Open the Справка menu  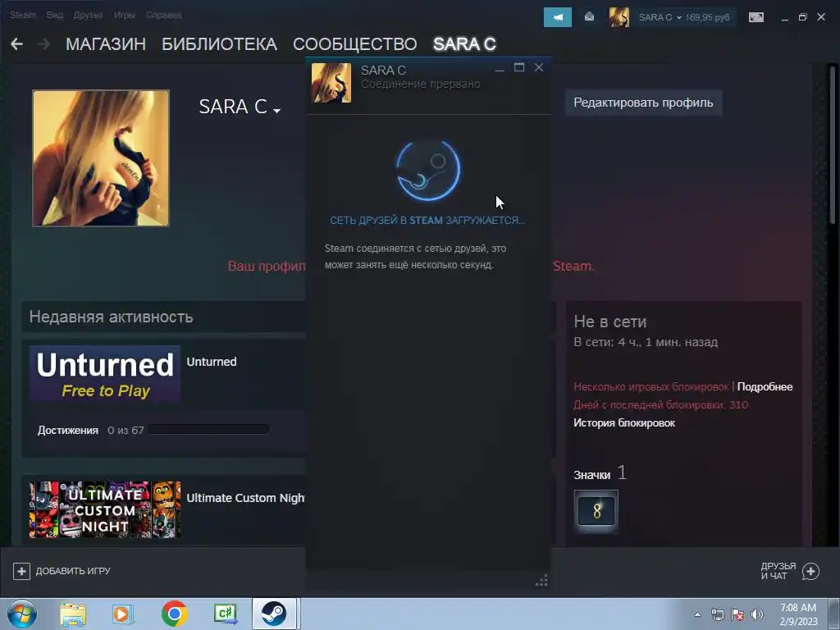(x=163, y=15)
